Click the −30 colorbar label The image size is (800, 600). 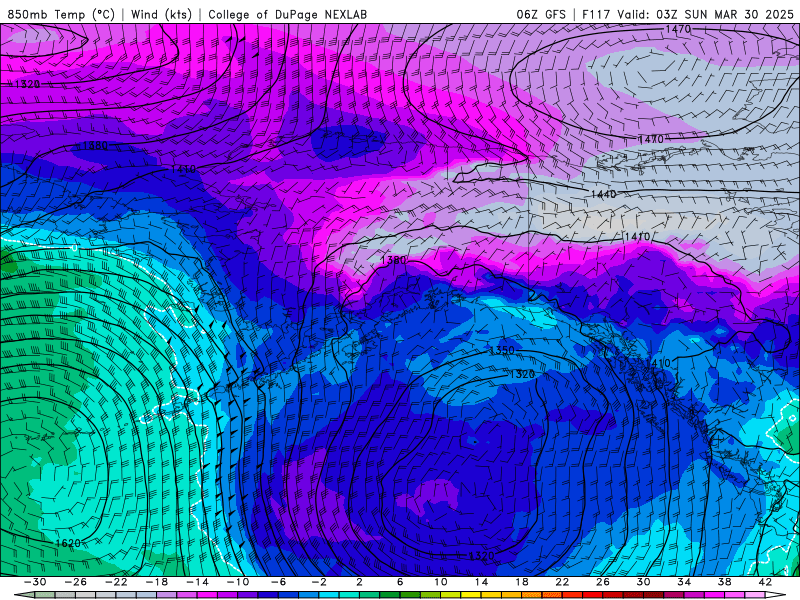click(35, 582)
